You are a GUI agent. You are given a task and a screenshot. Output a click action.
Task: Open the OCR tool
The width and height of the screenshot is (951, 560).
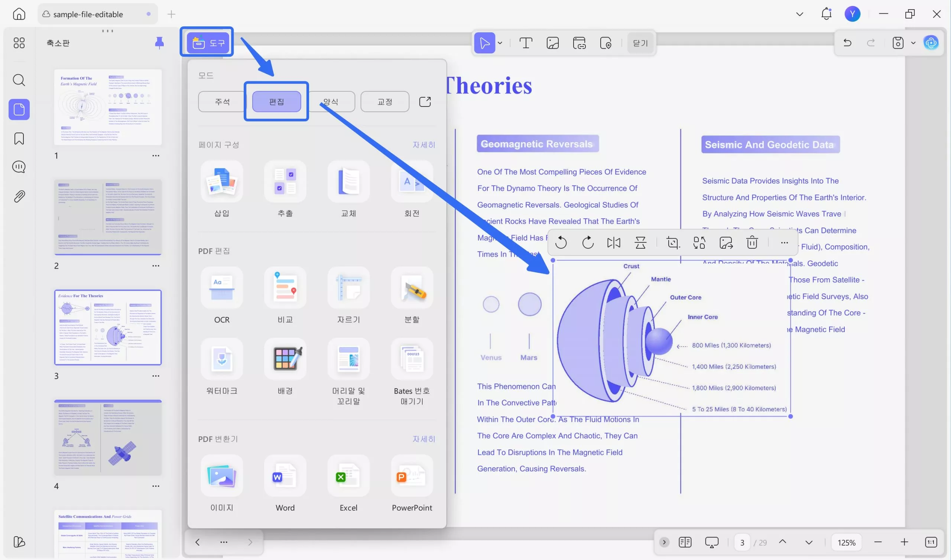(222, 288)
